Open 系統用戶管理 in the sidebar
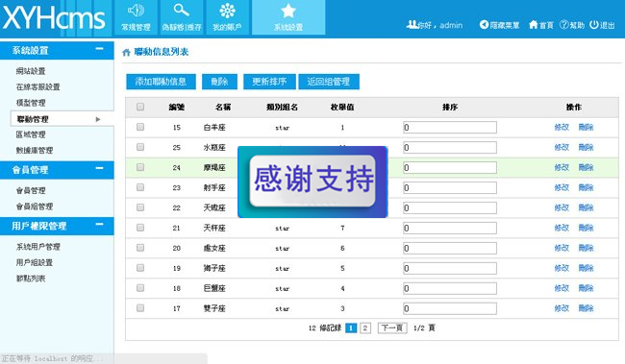The height and width of the screenshot is (364, 625). pyautogui.click(x=37, y=247)
